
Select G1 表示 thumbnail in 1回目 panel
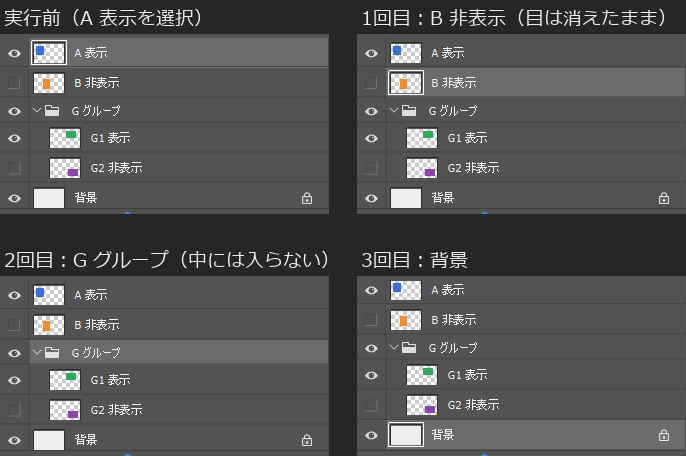click(422, 138)
